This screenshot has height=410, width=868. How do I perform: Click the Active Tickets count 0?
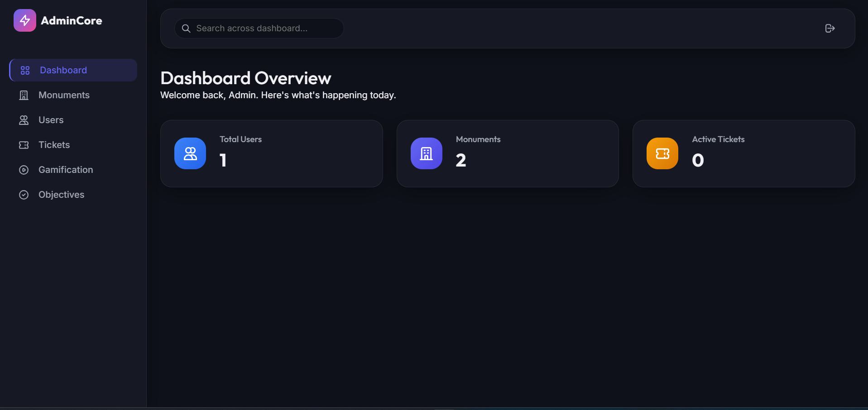[698, 160]
